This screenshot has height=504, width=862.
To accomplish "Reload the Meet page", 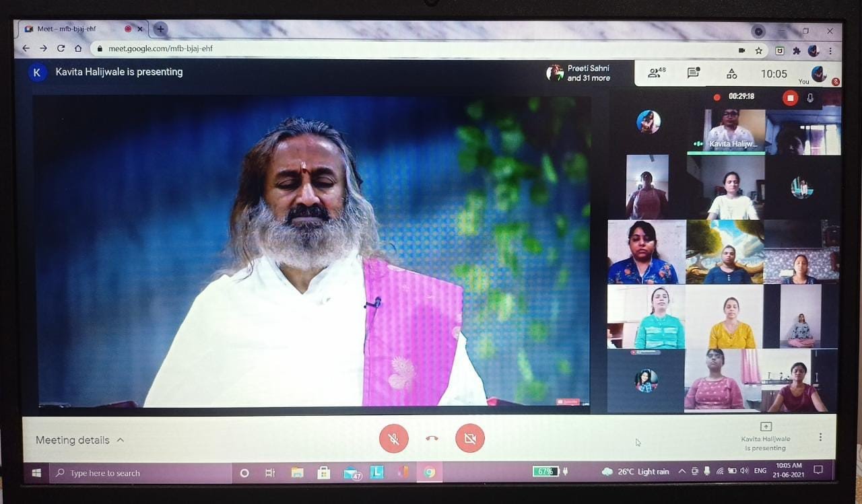I will click(x=61, y=48).
